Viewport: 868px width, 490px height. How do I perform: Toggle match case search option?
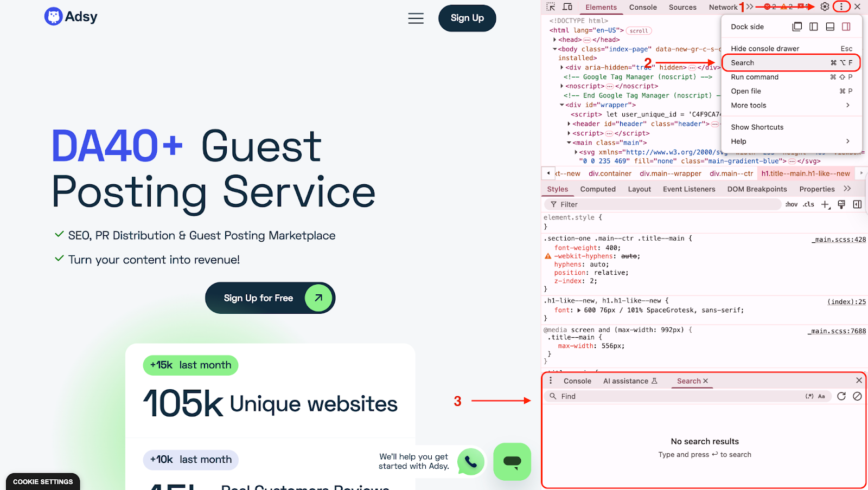(x=821, y=396)
